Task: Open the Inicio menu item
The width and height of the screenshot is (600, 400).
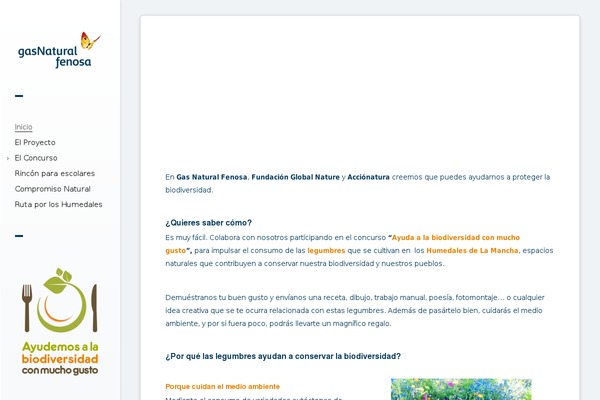Action: coord(23,127)
